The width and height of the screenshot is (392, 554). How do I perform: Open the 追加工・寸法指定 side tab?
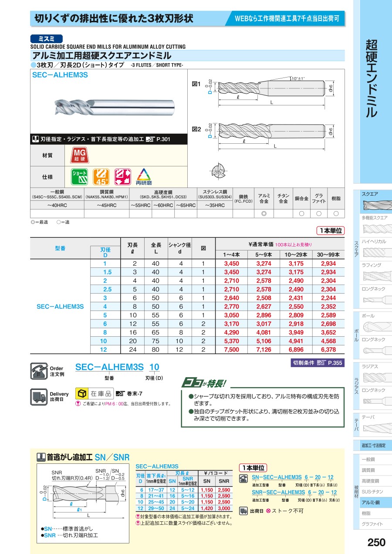(374, 446)
